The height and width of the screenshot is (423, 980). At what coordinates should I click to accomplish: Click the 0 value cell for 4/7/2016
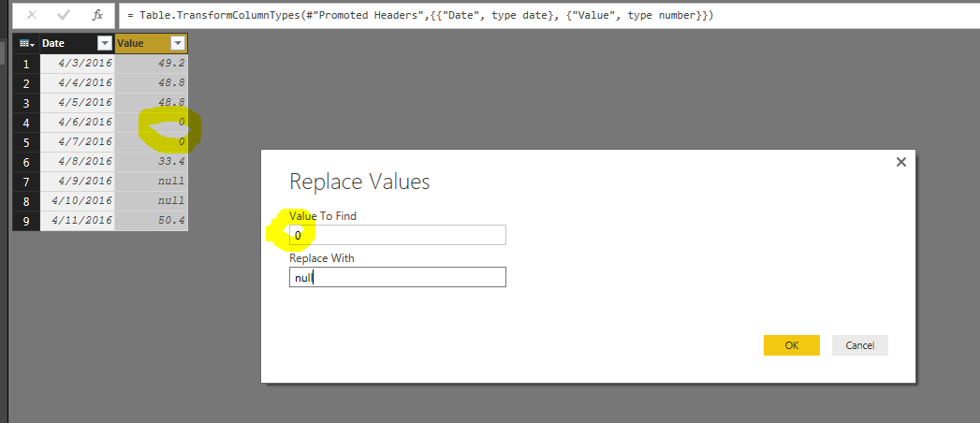[x=152, y=142]
